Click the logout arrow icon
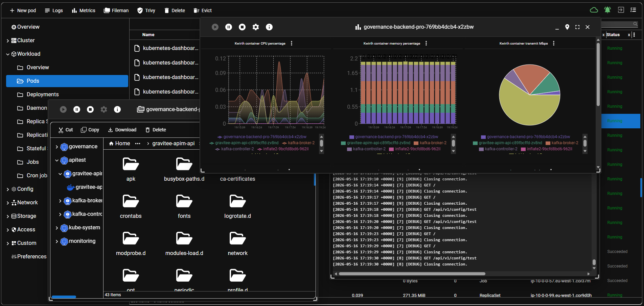Screen dimensions: 644x306 pyautogui.click(x=621, y=10)
